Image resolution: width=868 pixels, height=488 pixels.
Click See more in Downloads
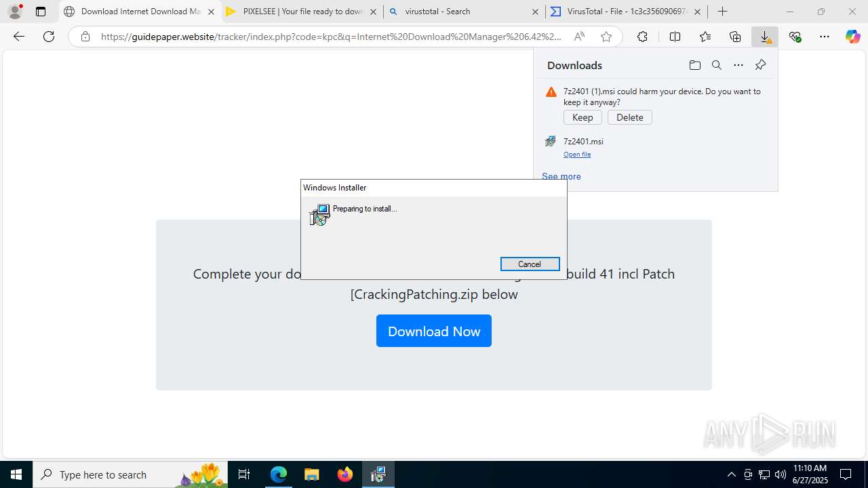pos(561,176)
